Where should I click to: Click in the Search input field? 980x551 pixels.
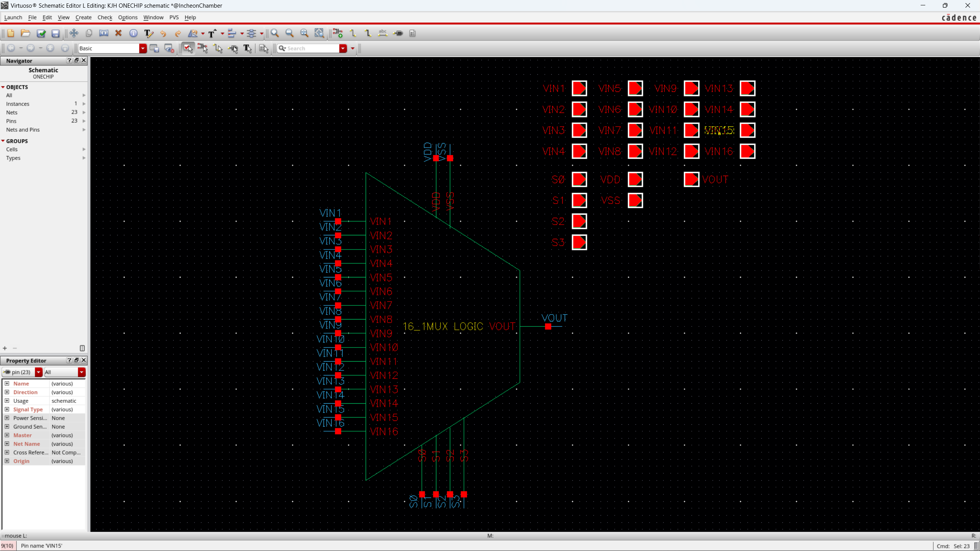pyautogui.click(x=312, y=49)
